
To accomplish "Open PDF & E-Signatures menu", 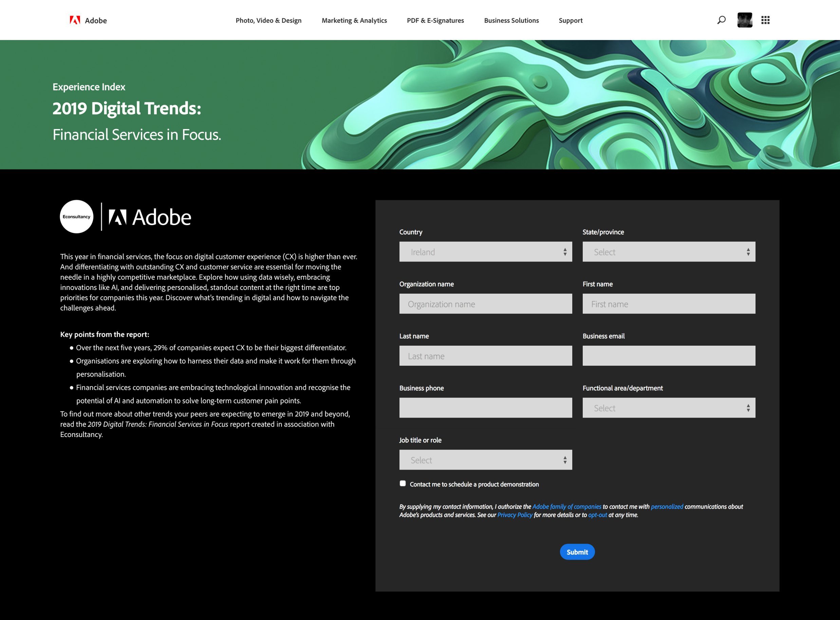I will pos(435,20).
